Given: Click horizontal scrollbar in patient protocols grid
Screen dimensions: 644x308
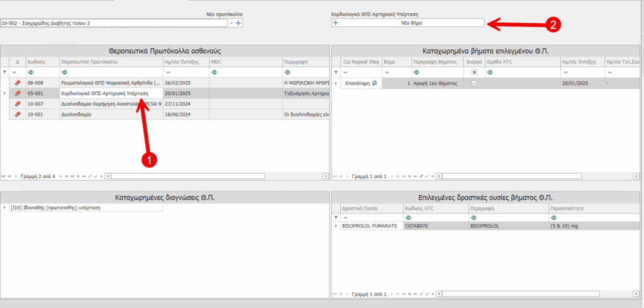Looking at the screenshot, I should [x=214, y=176].
